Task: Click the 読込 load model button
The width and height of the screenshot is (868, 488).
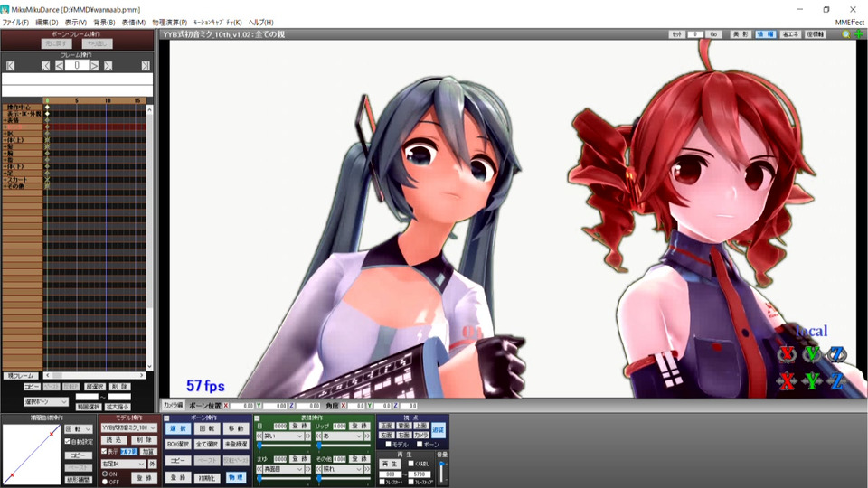Action: (114, 440)
